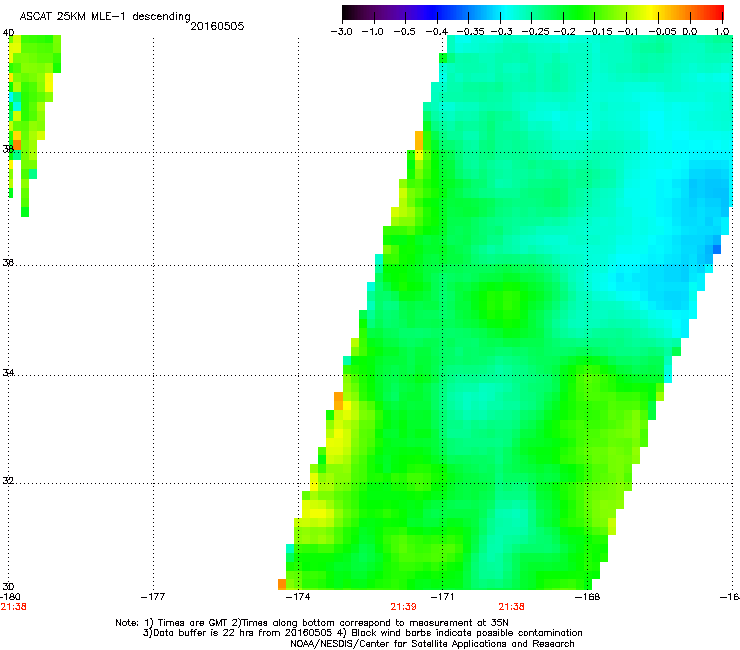Click the latitude label '34'
The width and height of the screenshot is (740, 650).
[8, 373]
